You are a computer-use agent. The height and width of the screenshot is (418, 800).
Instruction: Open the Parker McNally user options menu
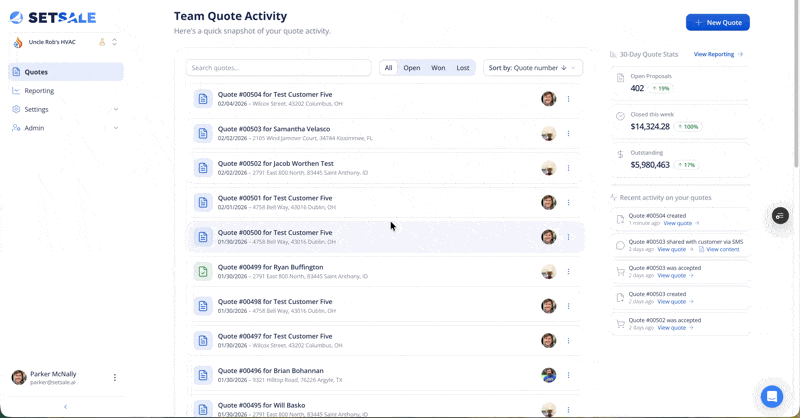114,377
